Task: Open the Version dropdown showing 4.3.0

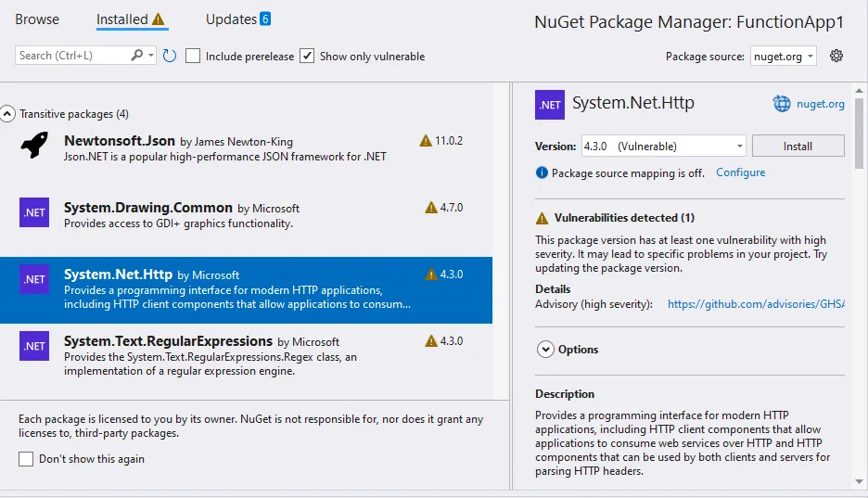Action: [663, 147]
